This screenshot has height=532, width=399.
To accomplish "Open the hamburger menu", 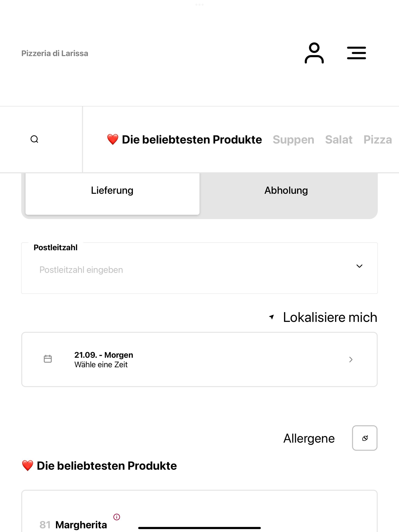I will (356, 53).
